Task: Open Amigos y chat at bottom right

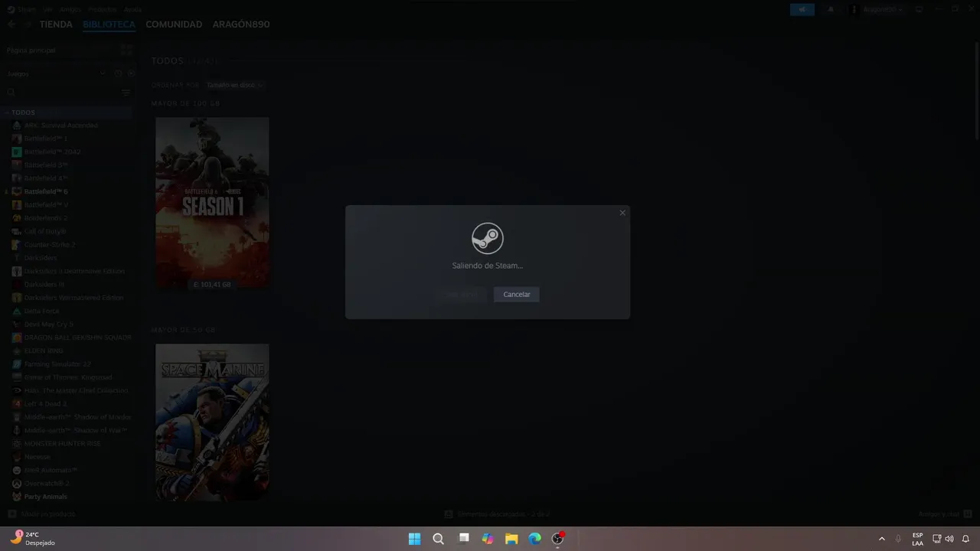Action: pos(944,514)
